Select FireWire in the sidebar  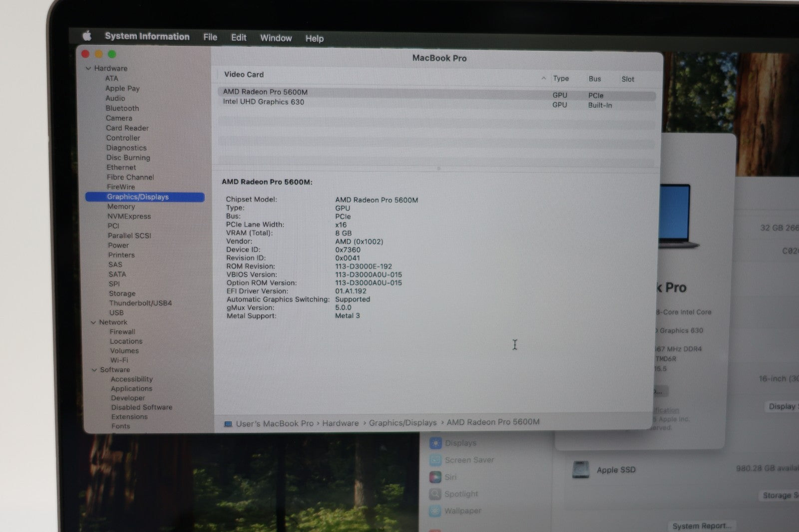pos(121,187)
